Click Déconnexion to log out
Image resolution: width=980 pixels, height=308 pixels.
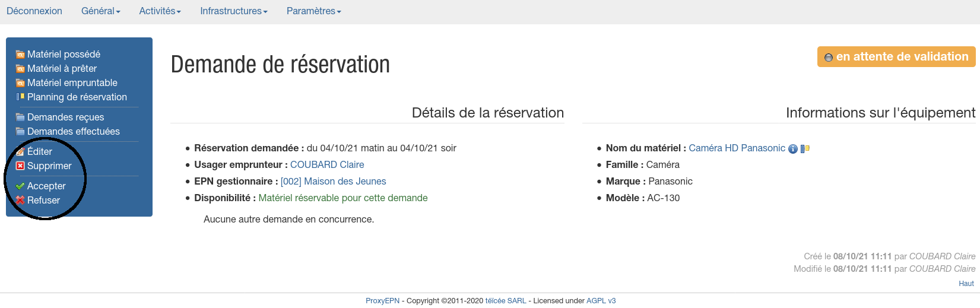(x=34, y=11)
